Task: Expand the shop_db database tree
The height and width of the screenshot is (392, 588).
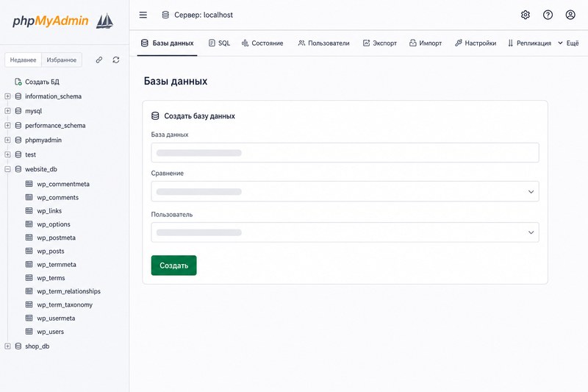Action: pos(7,346)
